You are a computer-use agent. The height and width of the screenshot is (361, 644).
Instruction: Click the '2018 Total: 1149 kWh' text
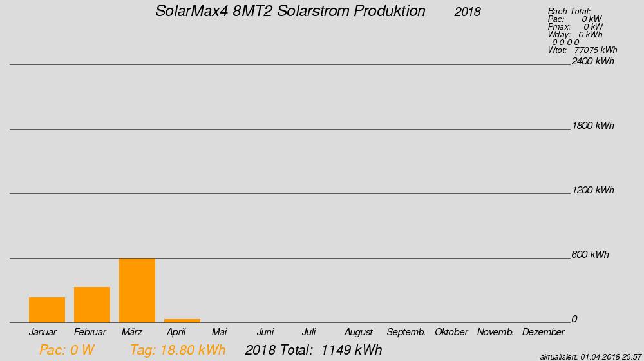pos(314,350)
